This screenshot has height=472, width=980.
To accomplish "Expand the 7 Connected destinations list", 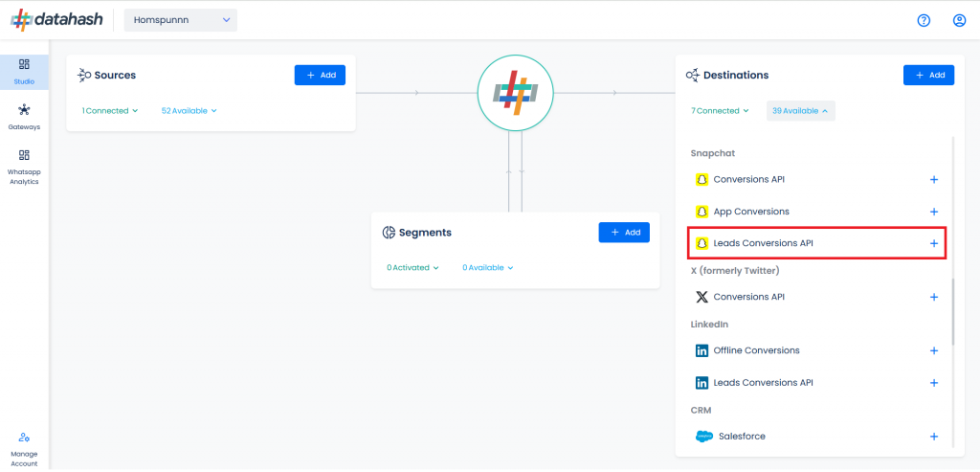I will [720, 111].
